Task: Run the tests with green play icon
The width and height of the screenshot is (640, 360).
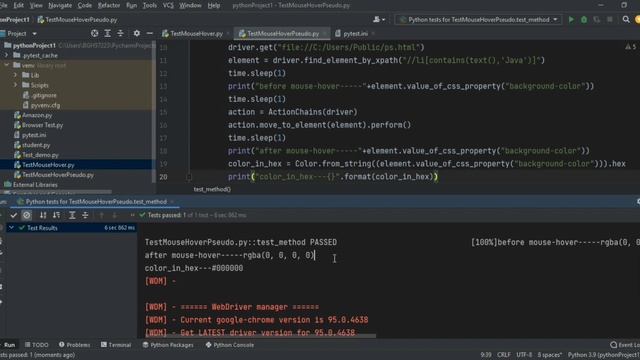Action: [571, 20]
